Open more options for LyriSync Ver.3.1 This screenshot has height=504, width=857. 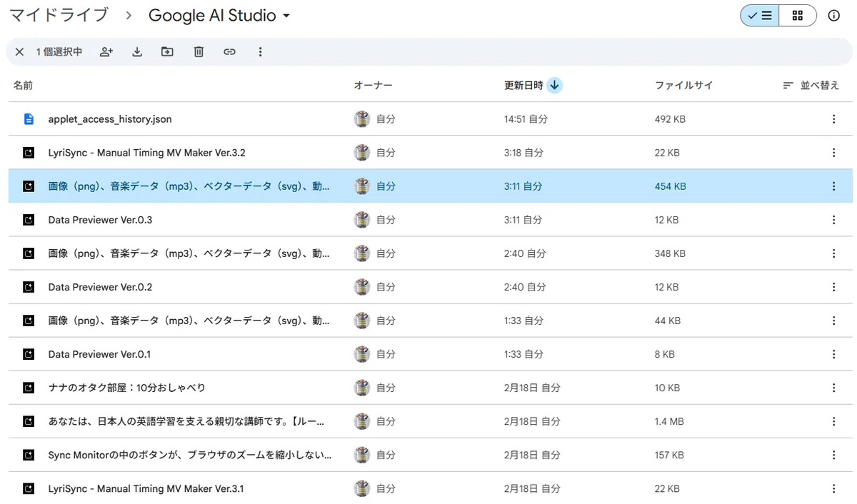(x=833, y=488)
